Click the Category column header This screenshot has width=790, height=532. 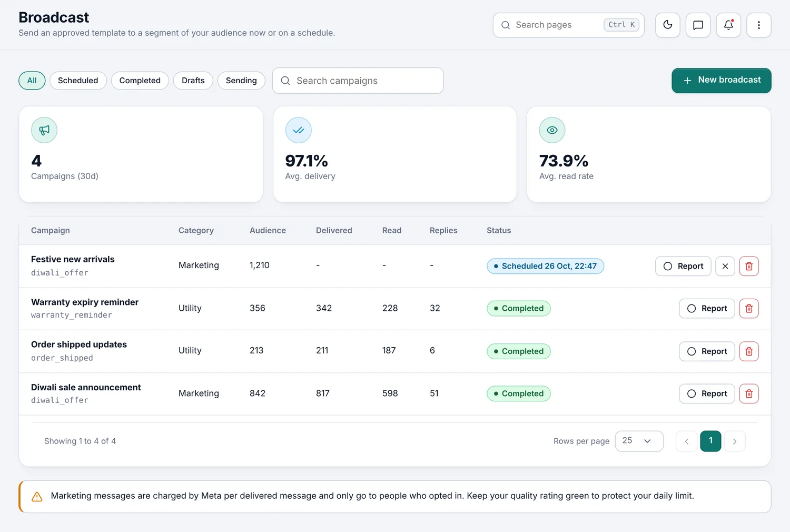pos(196,230)
